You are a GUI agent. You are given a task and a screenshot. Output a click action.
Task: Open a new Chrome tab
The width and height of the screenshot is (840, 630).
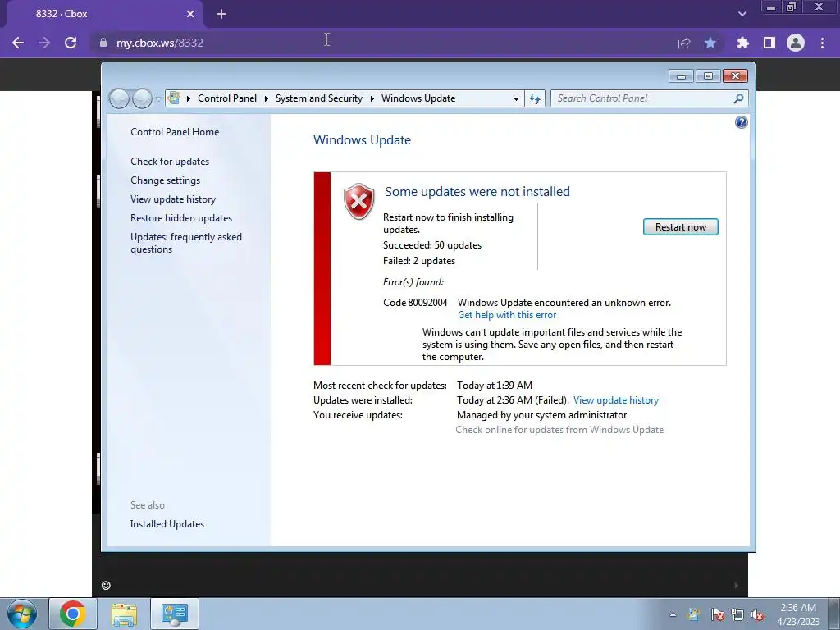click(221, 15)
